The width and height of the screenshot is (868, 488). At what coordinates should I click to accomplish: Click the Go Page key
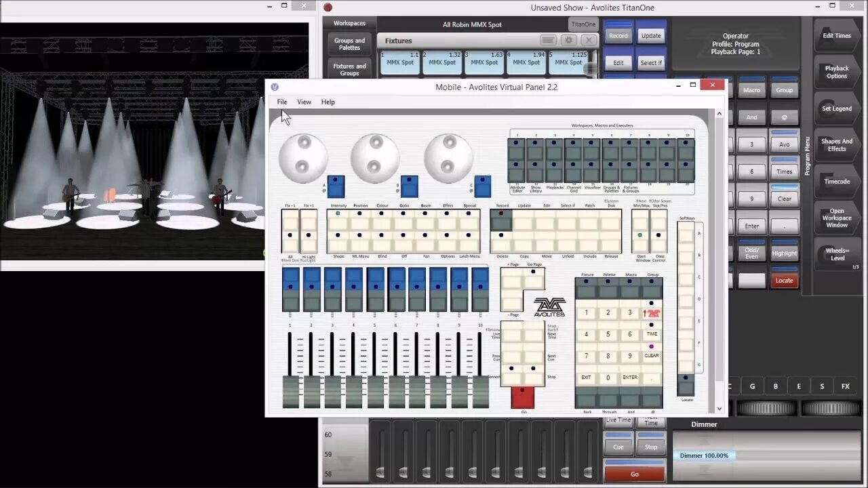[534, 279]
